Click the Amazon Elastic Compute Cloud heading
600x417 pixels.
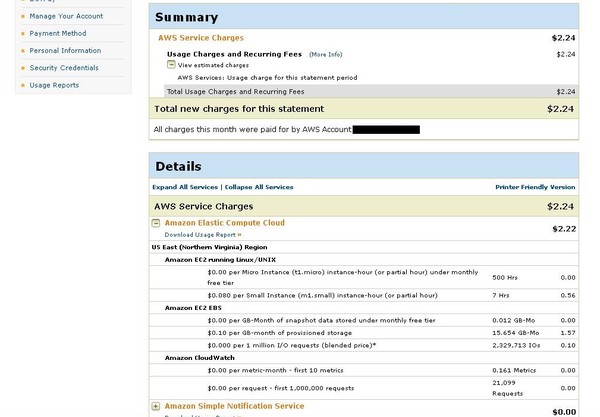pos(224,223)
